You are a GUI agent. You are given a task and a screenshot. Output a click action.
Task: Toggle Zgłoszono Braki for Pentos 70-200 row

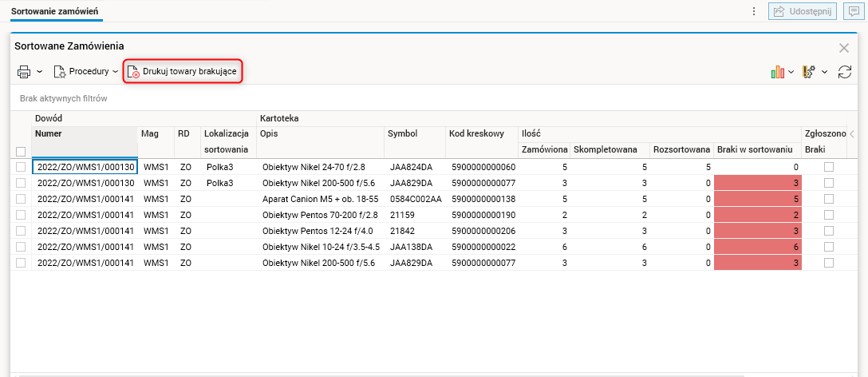pos(829,215)
